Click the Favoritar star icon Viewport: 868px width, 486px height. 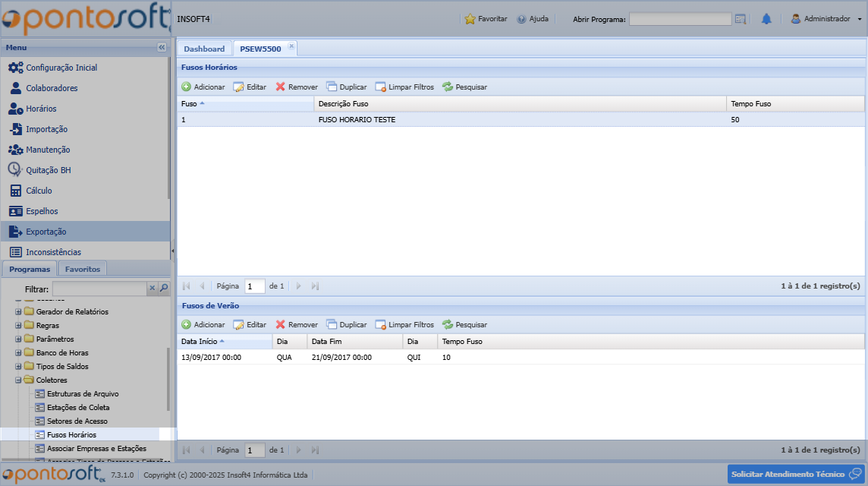(x=470, y=19)
